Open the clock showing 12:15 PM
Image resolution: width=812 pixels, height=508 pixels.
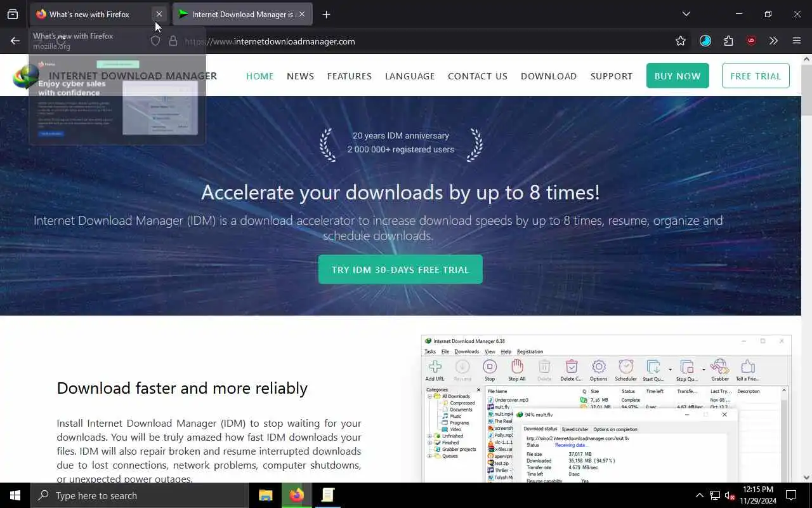[758, 495]
